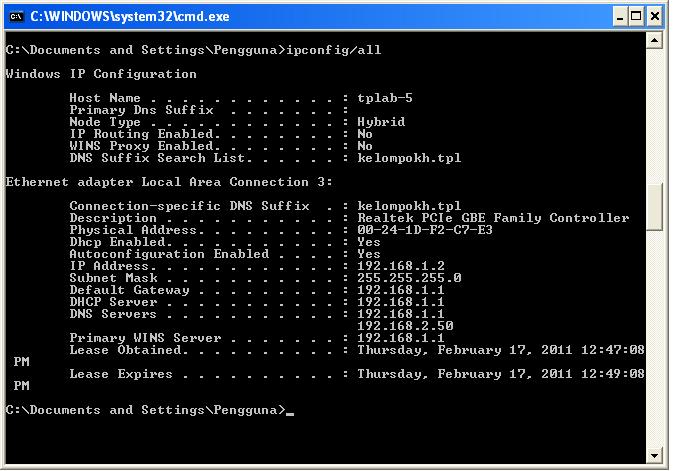Click the Description label

coord(113,218)
